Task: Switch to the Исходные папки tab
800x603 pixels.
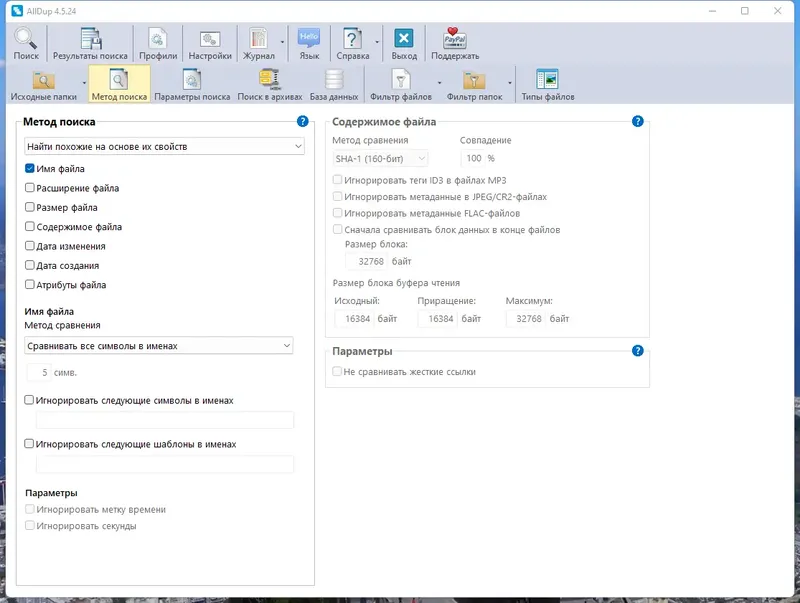Action: click(43, 84)
